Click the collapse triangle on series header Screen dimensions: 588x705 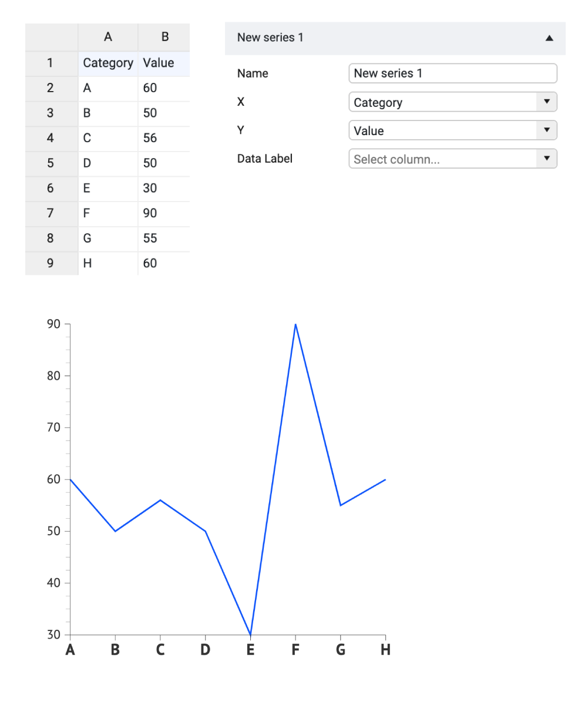[x=549, y=38]
